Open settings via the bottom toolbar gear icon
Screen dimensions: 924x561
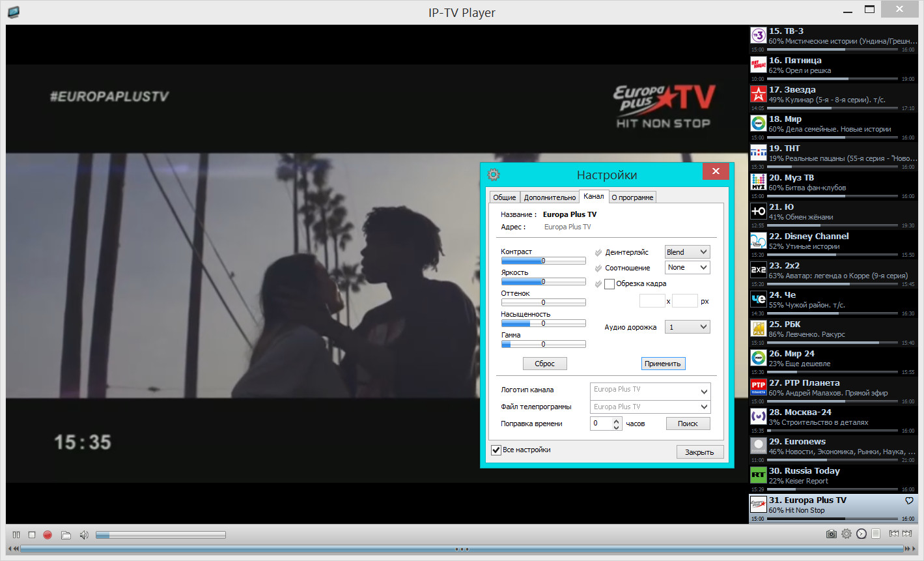846,534
